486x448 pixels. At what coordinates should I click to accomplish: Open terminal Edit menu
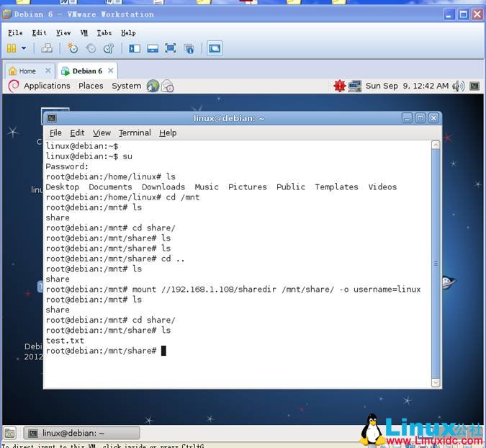[77, 133]
